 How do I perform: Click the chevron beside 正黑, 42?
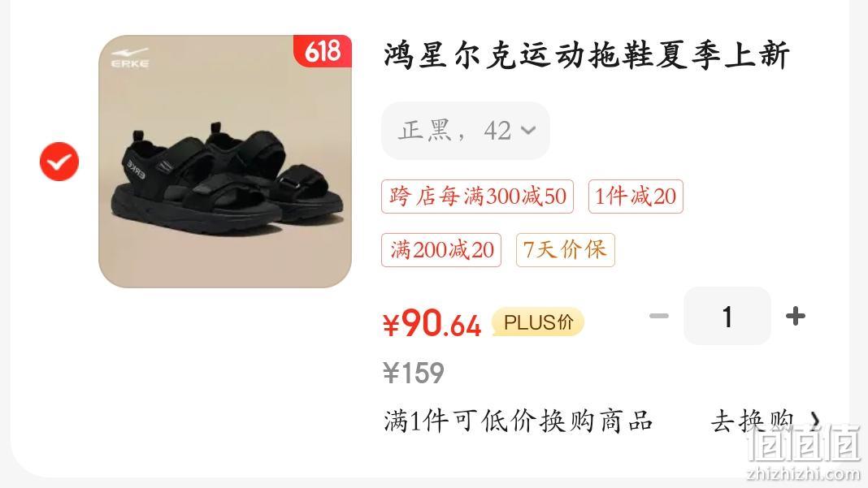pos(528,131)
